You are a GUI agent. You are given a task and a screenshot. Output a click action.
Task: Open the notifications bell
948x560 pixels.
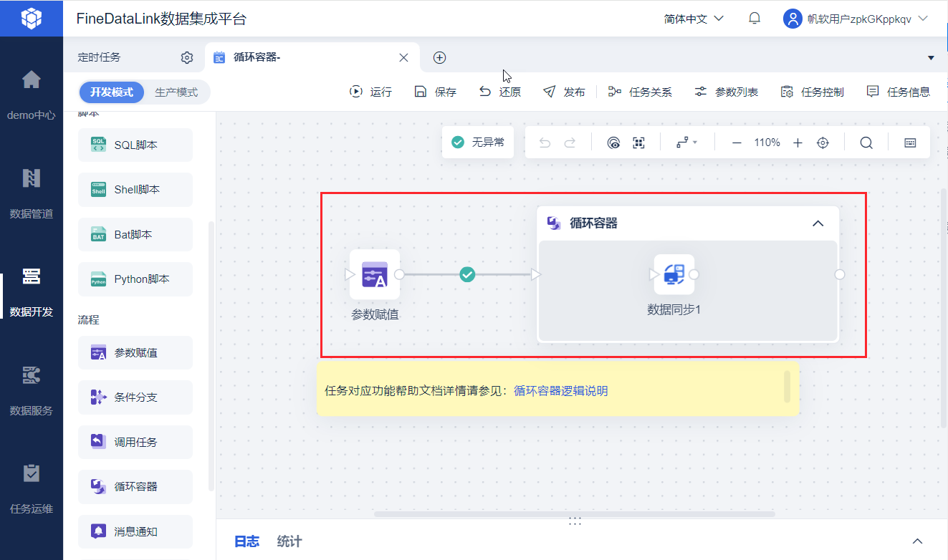[755, 19]
